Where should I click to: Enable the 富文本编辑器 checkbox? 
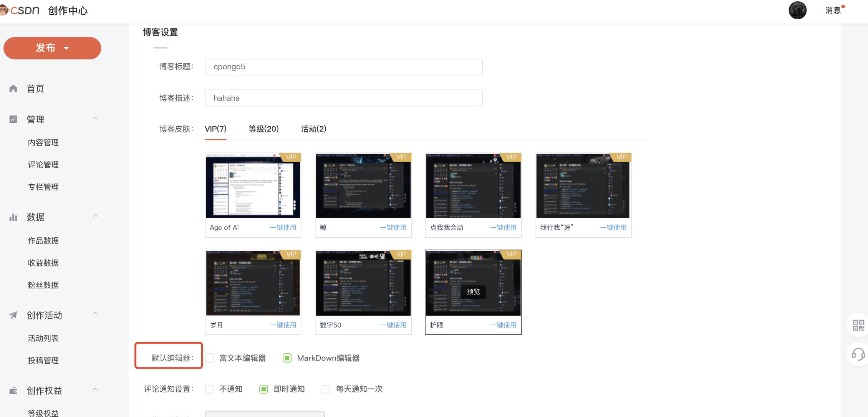click(x=209, y=358)
